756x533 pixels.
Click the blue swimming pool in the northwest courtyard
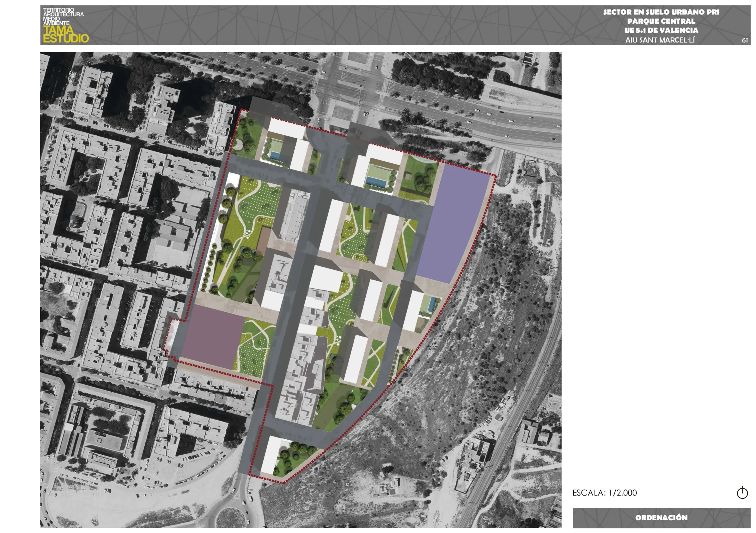pos(275,155)
